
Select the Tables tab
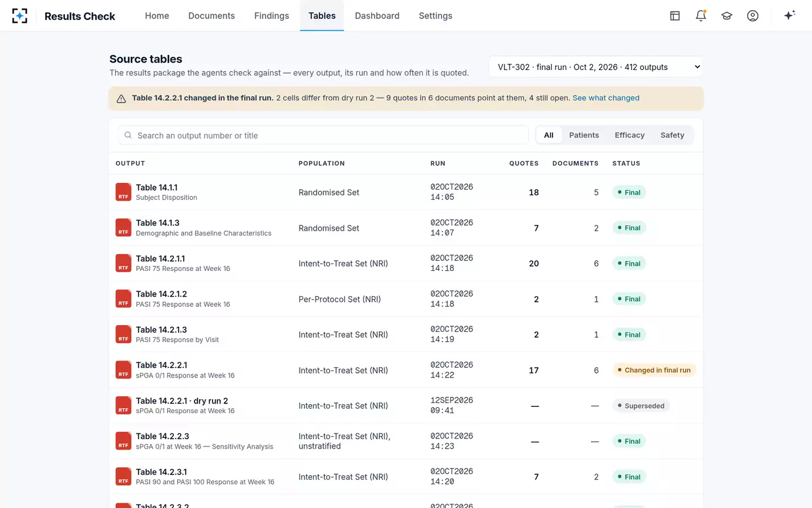pos(322,16)
